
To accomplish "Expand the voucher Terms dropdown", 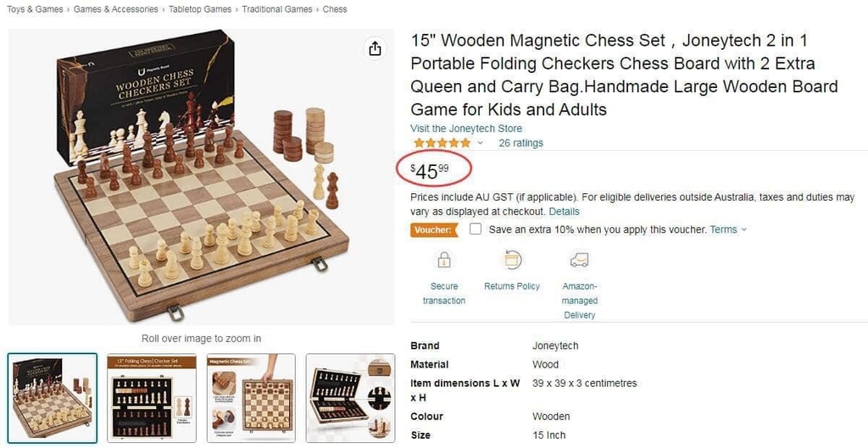I will point(728,230).
